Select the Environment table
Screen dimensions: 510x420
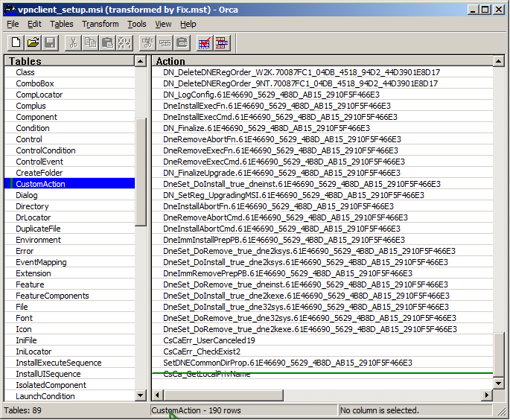[x=69, y=240]
